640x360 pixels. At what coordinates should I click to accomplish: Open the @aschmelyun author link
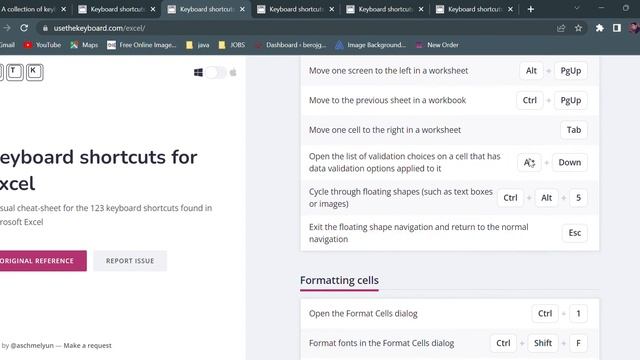click(32, 346)
